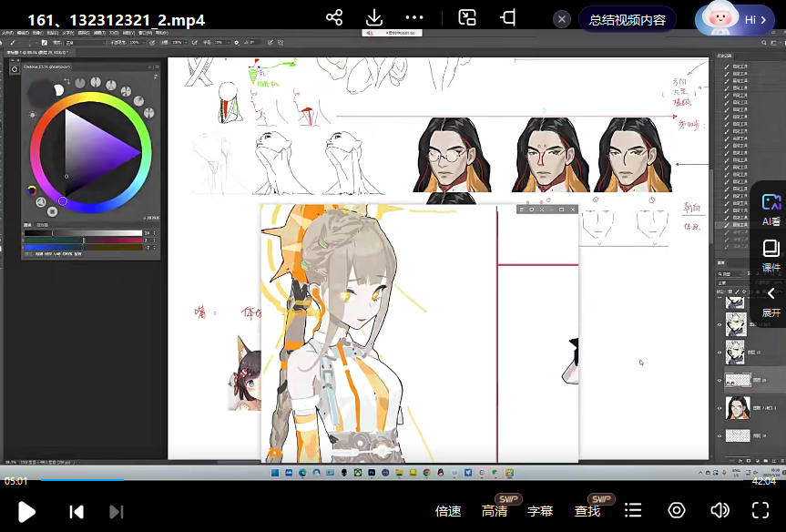Open the 倍速 playback speed menu
The height and width of the screenshot is (532, 786).
click(448, 511)
